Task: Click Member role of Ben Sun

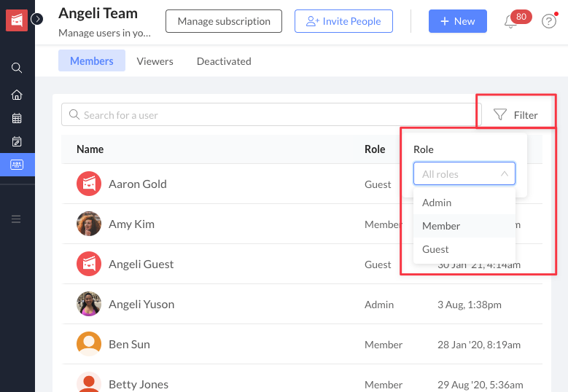Action: (x=384, y=345)
